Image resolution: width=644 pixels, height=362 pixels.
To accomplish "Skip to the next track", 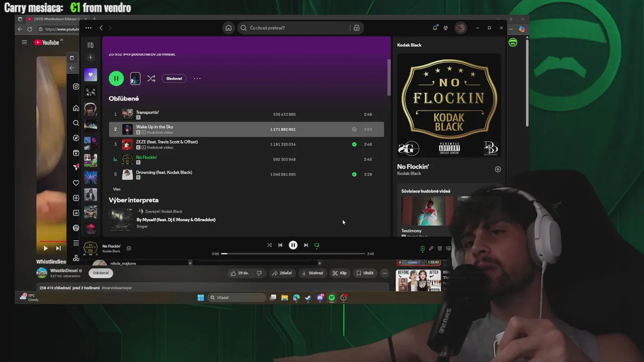I will 306,245.
